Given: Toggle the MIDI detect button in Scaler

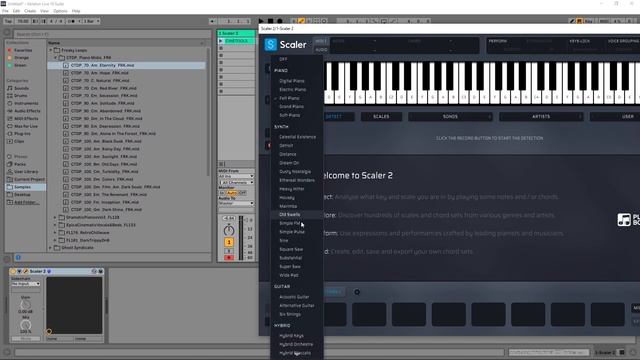Looking at the screenshot, I should tap(321, 41).
